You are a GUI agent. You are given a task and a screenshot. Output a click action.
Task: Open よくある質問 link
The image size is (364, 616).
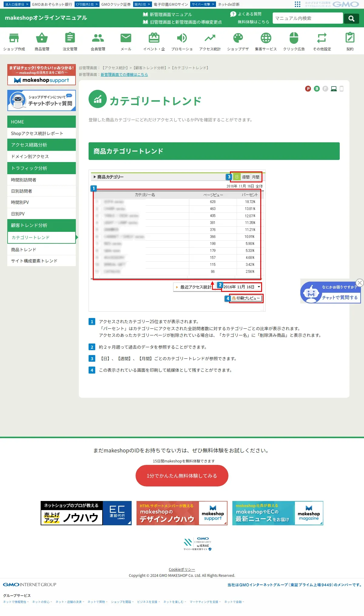246,14
